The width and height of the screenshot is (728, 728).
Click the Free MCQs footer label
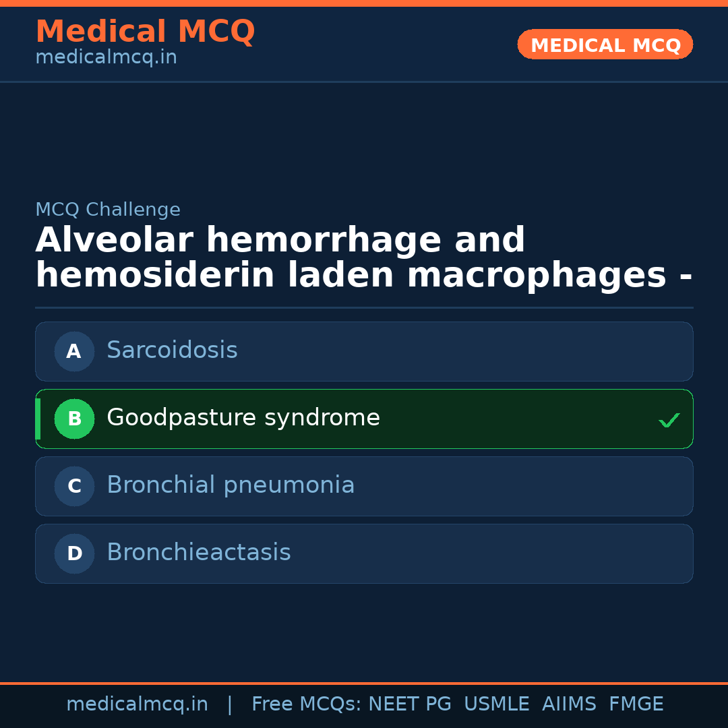pyautogui.click(x=306, y=704)
